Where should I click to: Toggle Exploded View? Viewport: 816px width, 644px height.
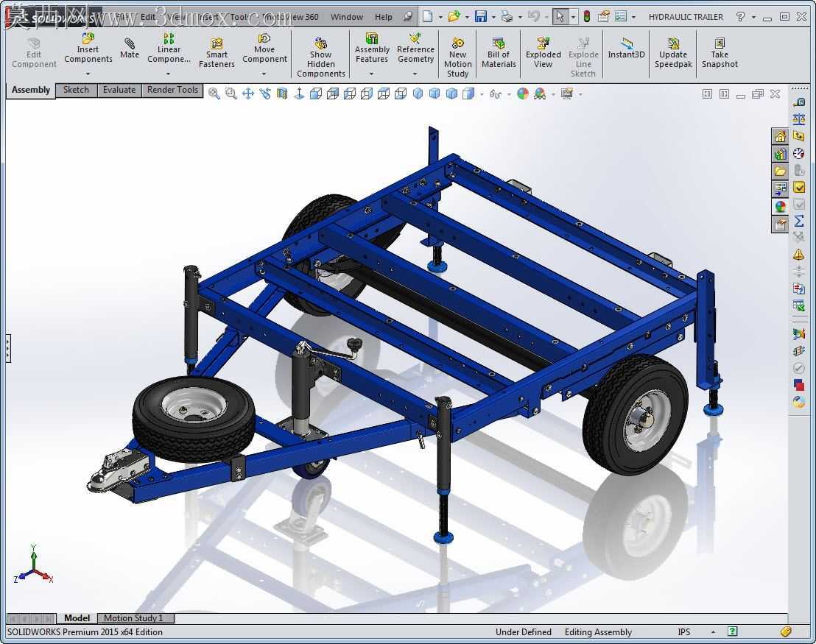(x=543, y=52)
